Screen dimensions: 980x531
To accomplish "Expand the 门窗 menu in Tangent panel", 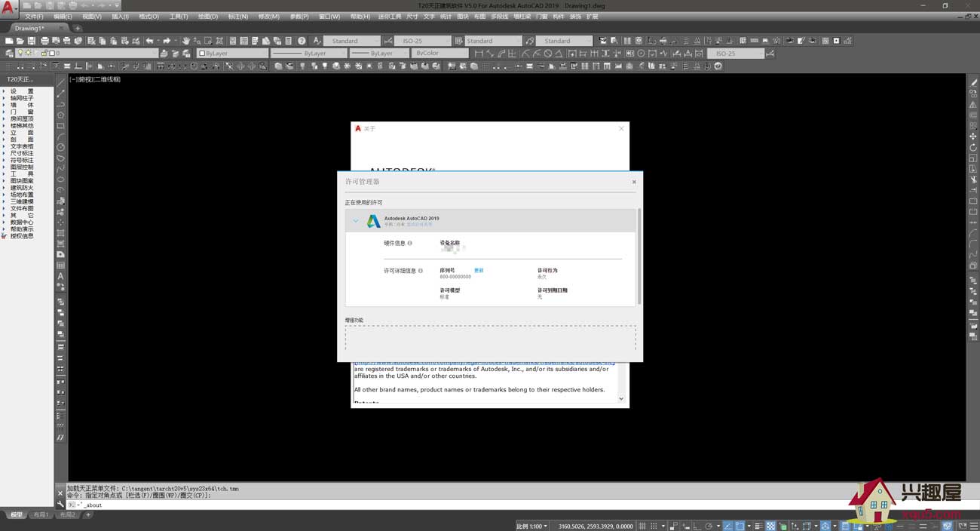I will click(x=22, y=112).
